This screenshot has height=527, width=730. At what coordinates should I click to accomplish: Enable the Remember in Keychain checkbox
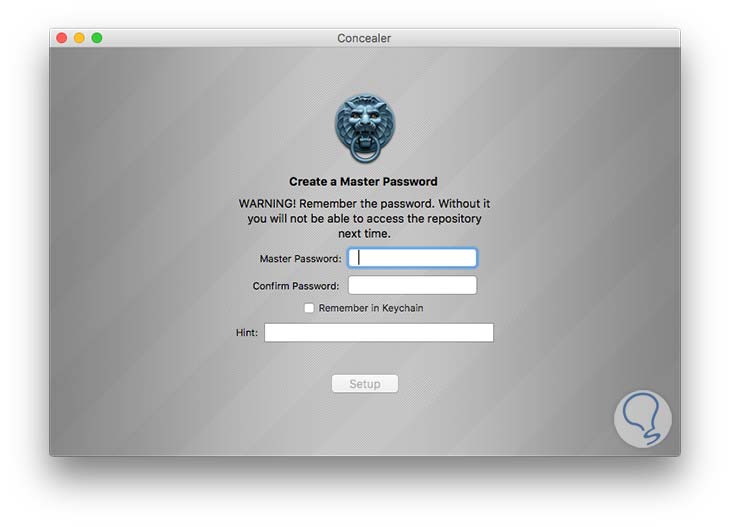pos(309,308)
